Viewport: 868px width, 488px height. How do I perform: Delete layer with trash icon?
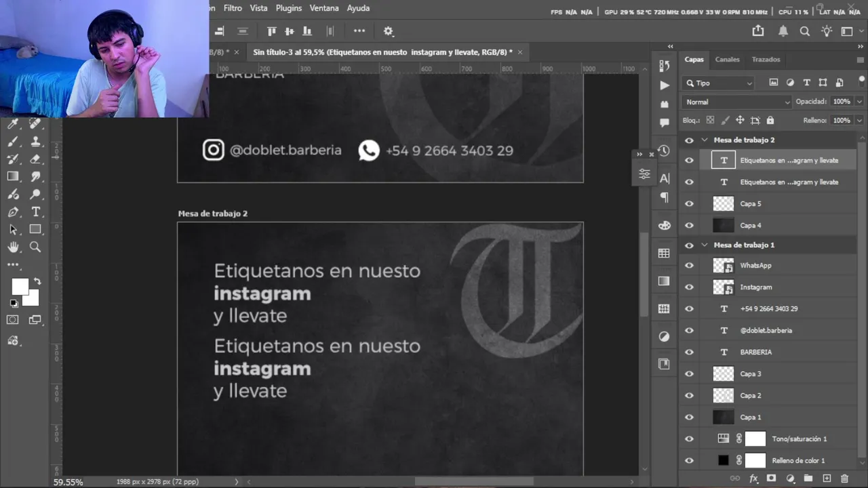(x=844, y=479)
